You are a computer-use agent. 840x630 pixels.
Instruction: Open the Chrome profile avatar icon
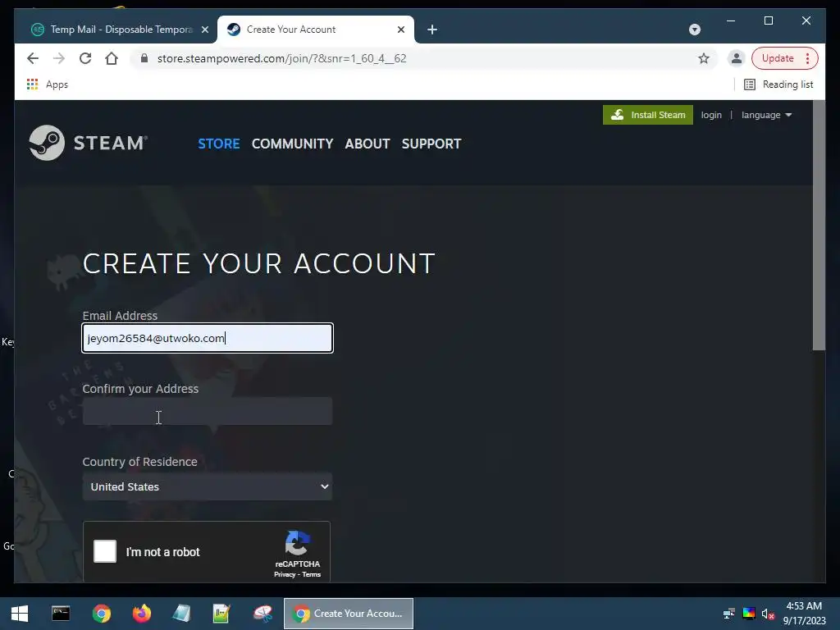[737, 58]
